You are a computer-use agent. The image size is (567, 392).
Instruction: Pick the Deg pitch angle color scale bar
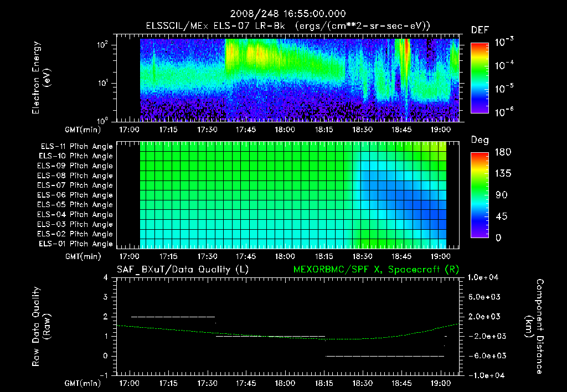click(480, 195)
